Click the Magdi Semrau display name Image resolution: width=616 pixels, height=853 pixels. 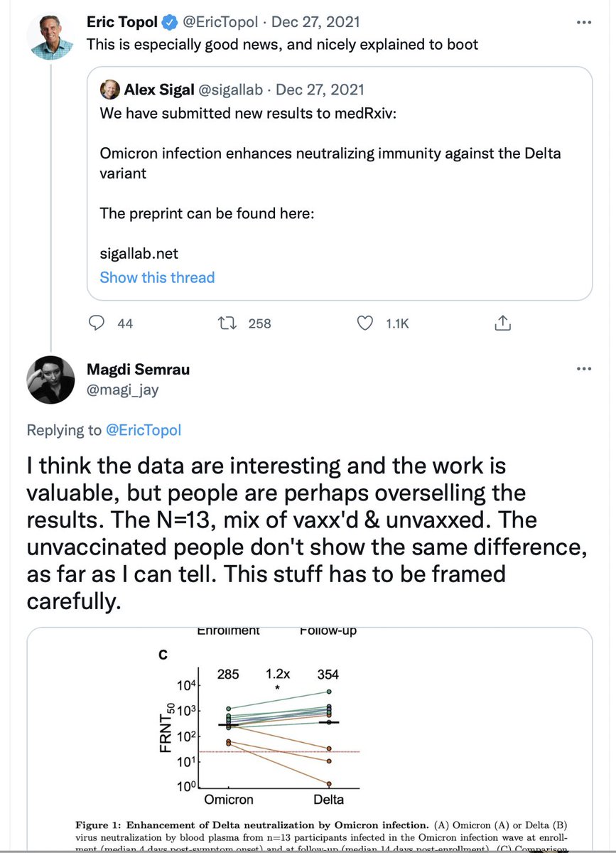point(138,370)
